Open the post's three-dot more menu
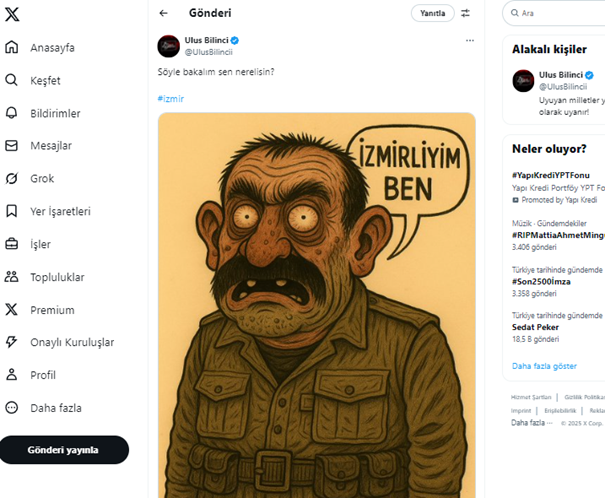 click(x=470, y=40)
